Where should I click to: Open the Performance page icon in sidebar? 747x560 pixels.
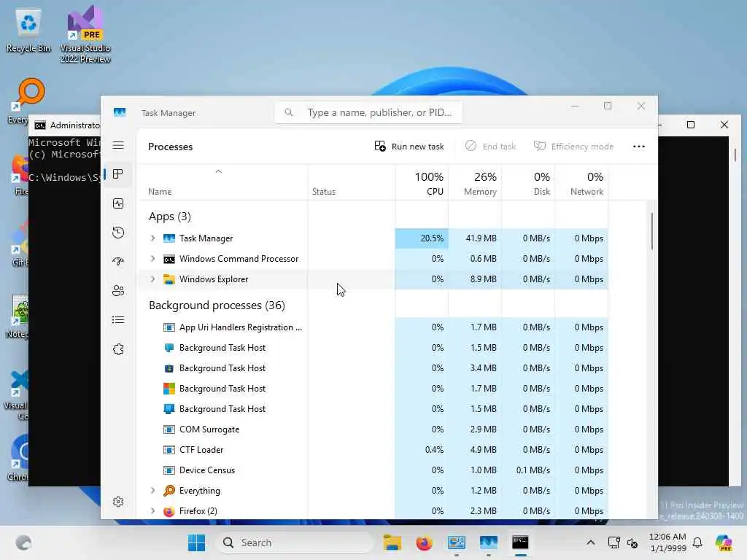118,203
